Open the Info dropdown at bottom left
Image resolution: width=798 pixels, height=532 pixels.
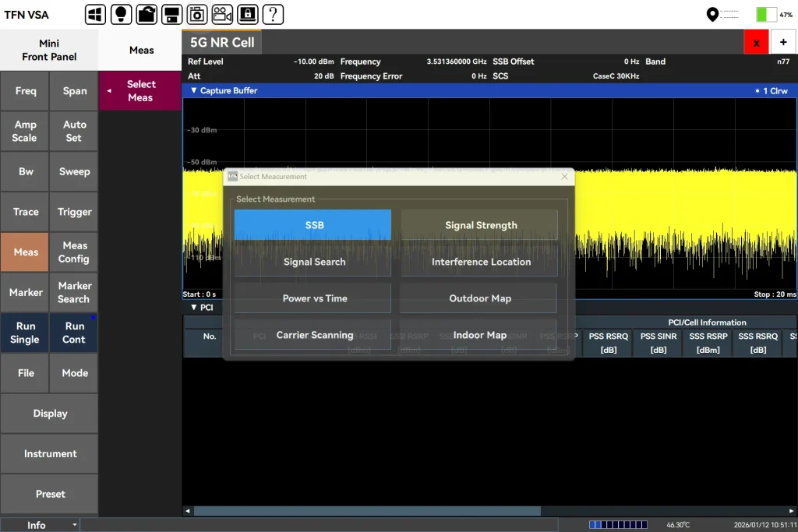tap(41, 525)
